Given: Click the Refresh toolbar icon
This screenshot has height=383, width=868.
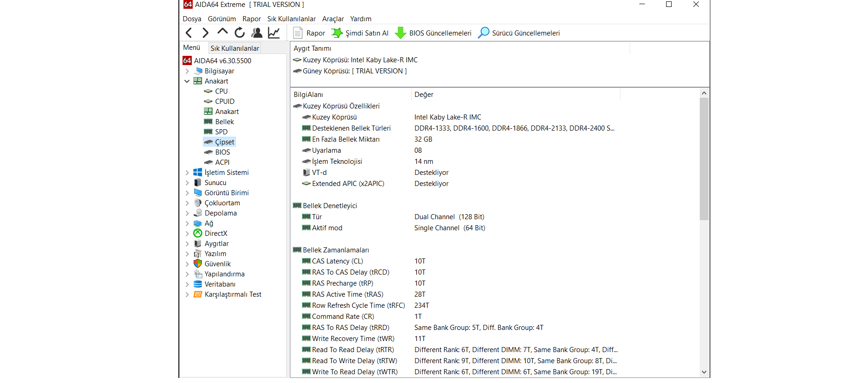Looking at the screenshot, I should (239, 33).
